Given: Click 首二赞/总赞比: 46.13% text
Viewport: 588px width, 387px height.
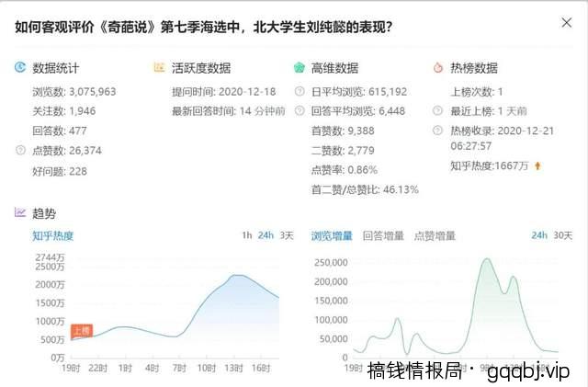Looking at the screenshot, I should (x=365, y=189).
